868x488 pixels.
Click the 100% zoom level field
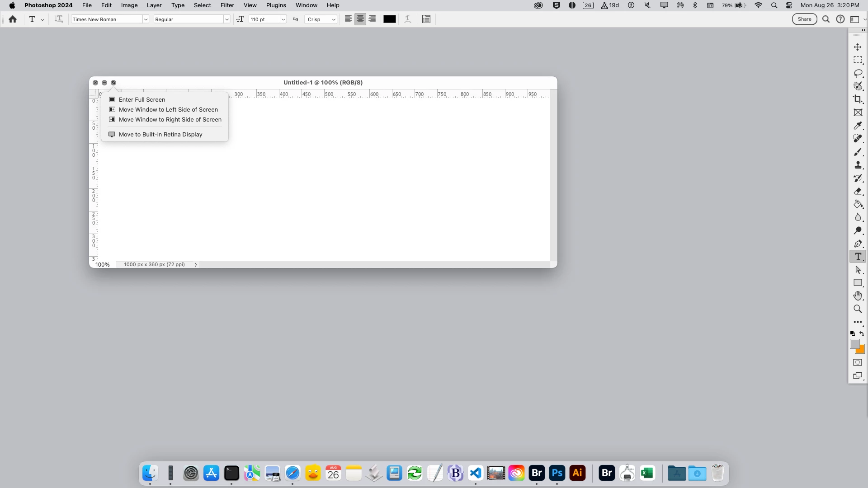pyautogui.click(x=103, y=265)
